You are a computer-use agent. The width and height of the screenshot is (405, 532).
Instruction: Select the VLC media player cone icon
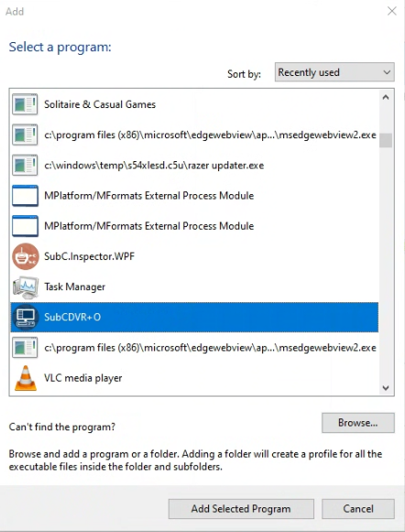(x=26, y=378)
